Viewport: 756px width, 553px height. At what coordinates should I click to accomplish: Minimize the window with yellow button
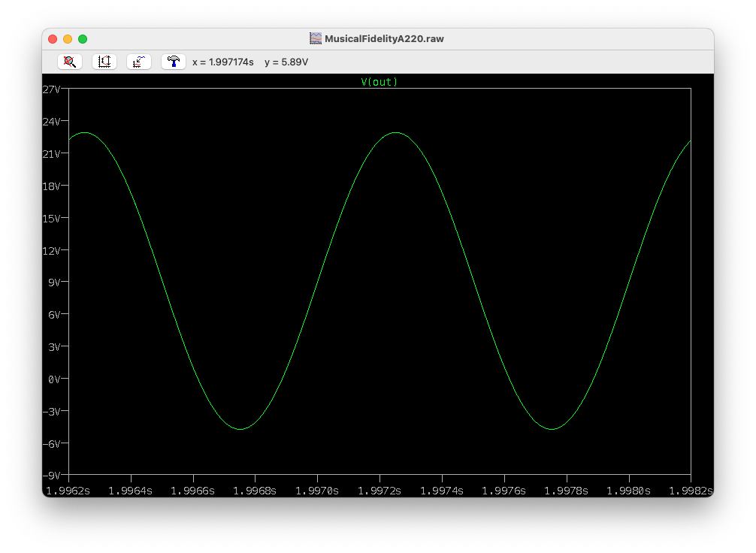click(x=68, y=39)
